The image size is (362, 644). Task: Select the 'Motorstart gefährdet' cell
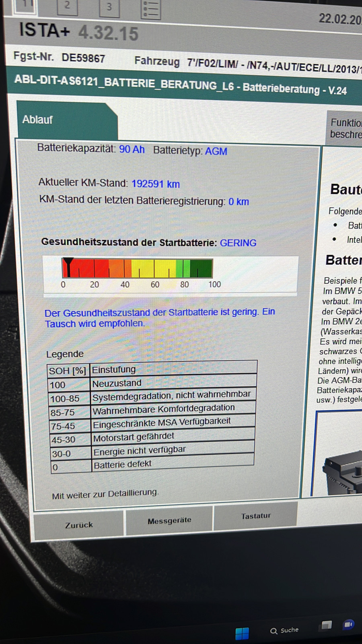[x=173, y=436]
